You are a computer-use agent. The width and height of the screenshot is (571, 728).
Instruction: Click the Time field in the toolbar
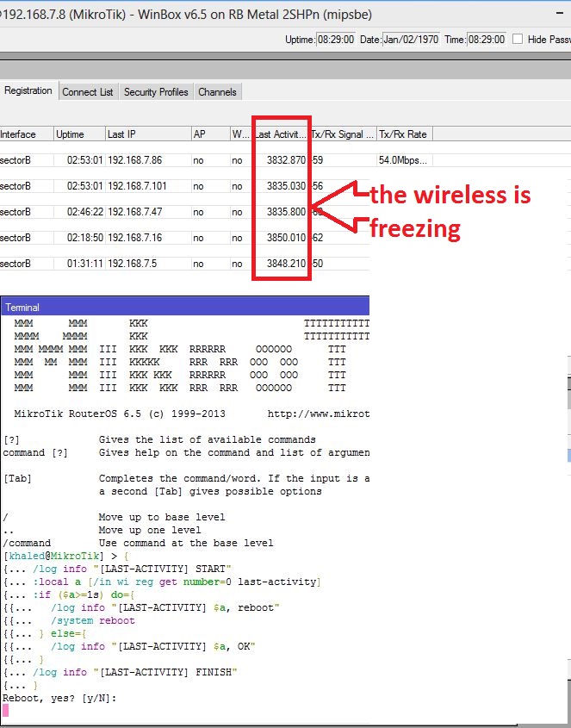pyautogui.click(x=486, y=40)
